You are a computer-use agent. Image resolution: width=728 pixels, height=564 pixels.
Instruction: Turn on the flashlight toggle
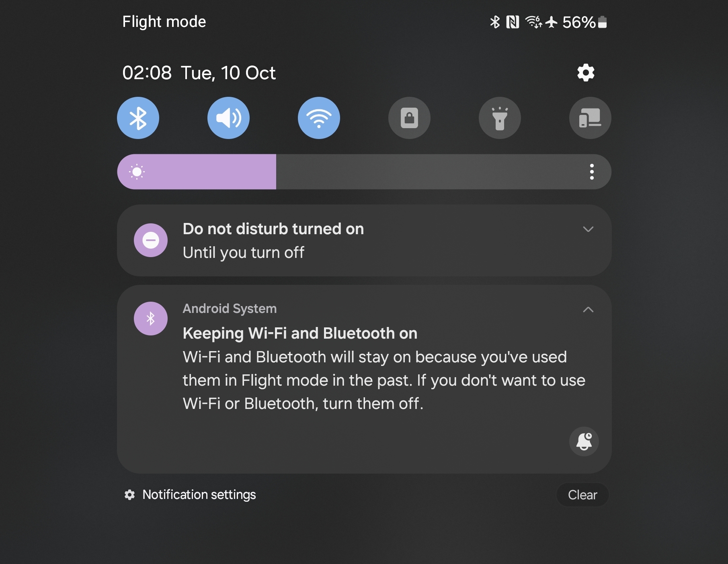(500, 118)
